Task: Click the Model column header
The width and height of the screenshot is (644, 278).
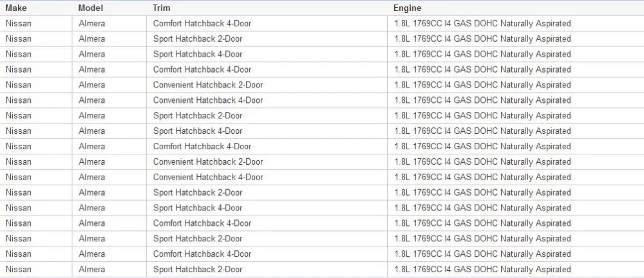Action: coord(91,8)
